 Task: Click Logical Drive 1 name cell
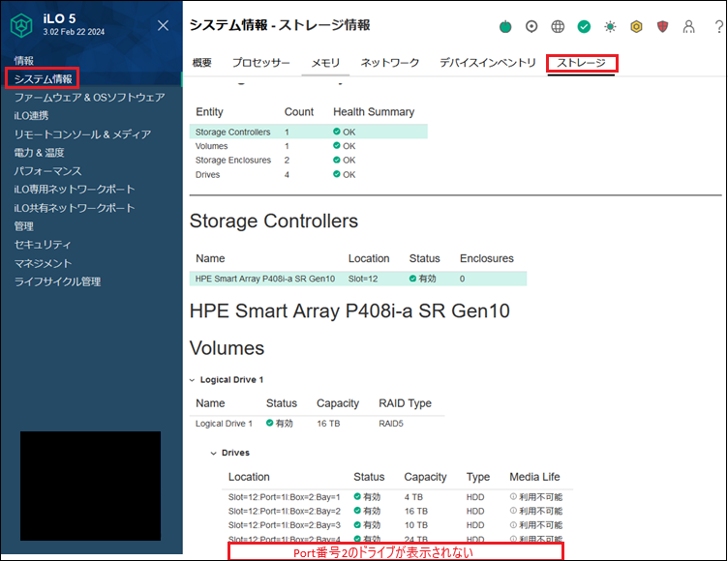[224, 424]
